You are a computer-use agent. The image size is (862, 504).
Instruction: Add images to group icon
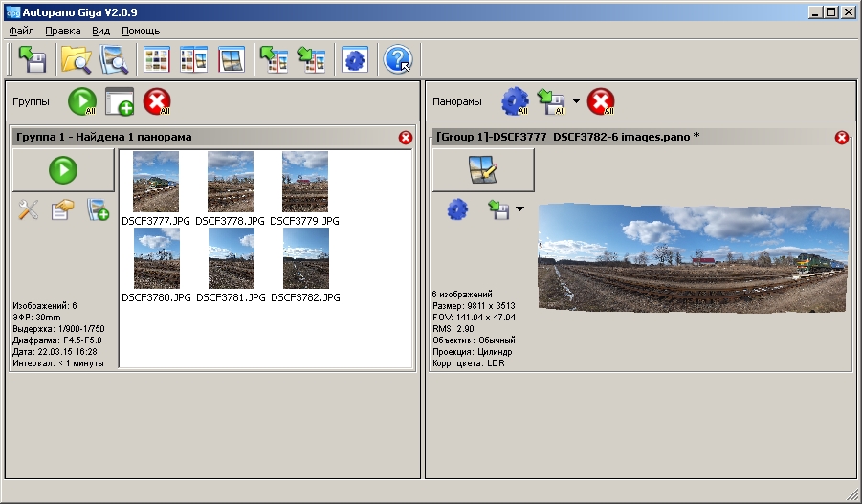(98, 210)
